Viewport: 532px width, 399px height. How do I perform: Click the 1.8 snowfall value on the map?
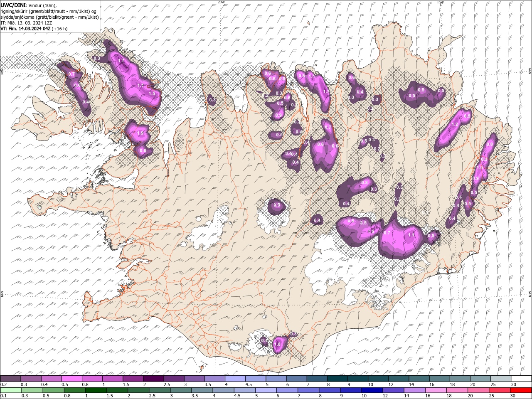pos(278,345)
